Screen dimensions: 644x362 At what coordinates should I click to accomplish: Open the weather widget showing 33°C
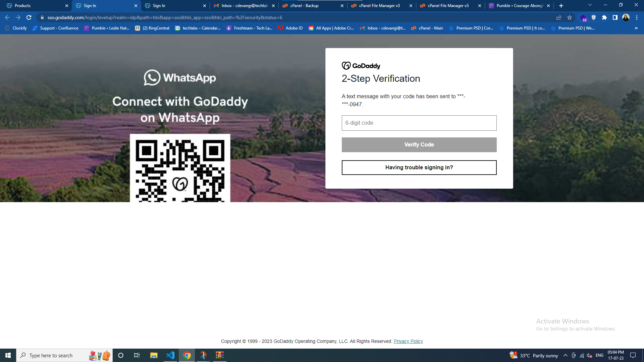click(x=534, y=355)
